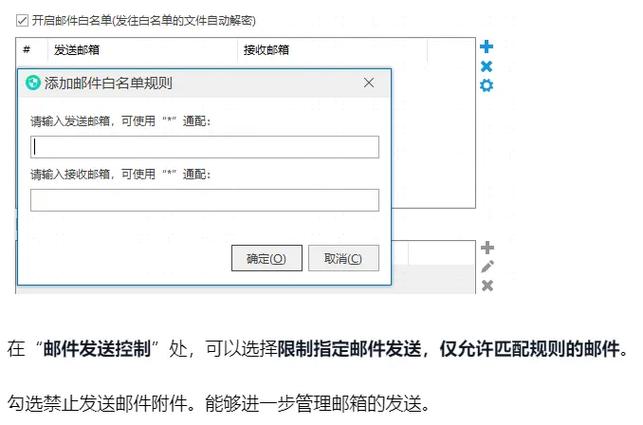Close the 添加邮件白名单规则 dialog

tap(369, 83)
